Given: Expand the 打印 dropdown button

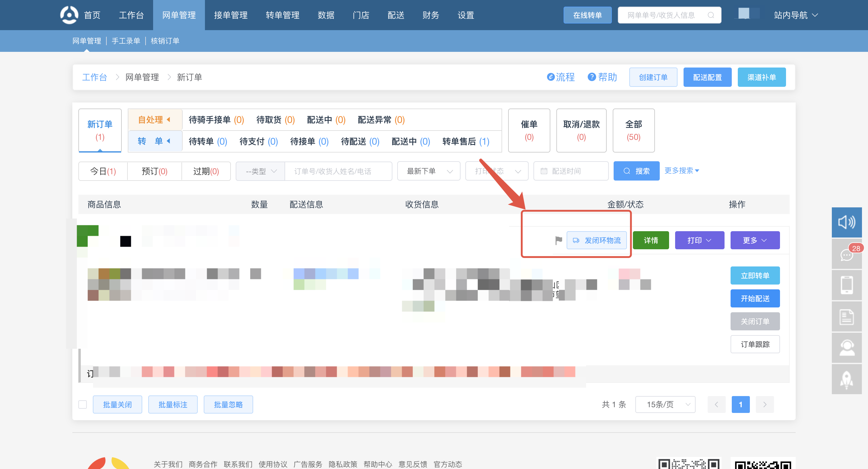Looking at the screenshot, I should tap(699, 240).
